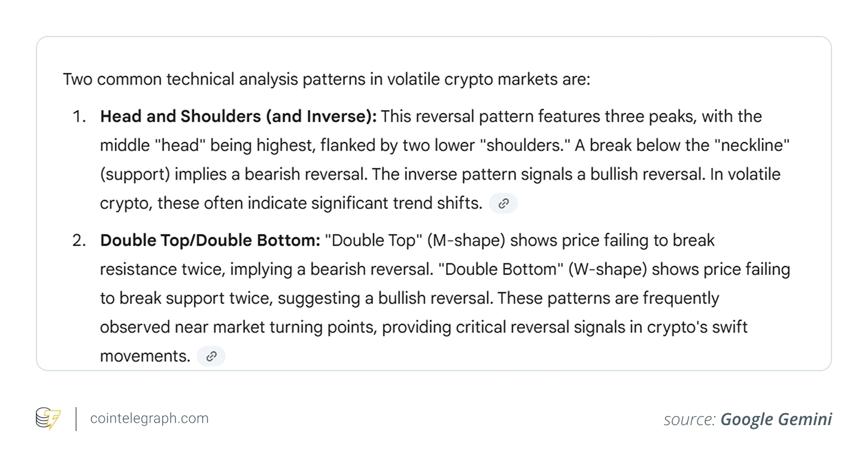Click the Google Gemini source credit
868x467 pixels.
click(776, 419)
